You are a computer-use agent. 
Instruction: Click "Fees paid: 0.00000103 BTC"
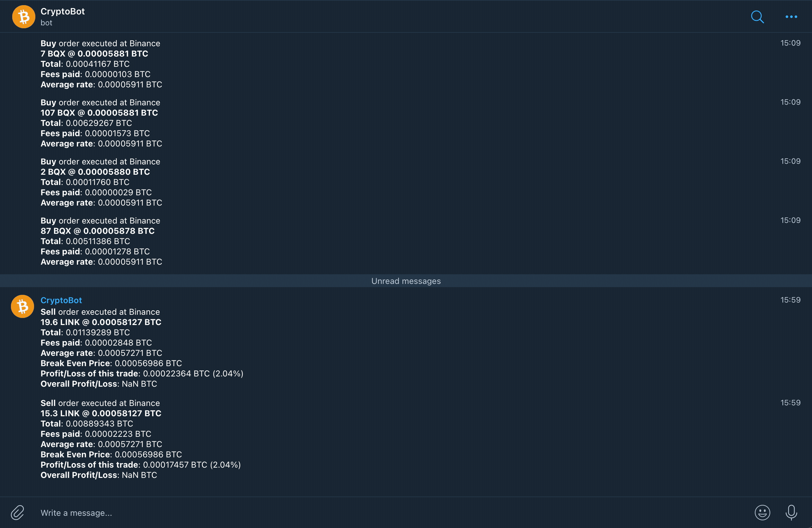tap(95, 74)
